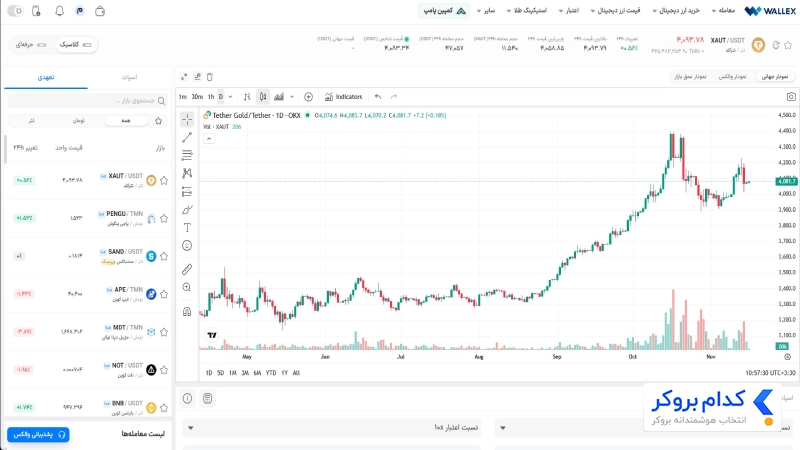Viewport: 800px width, 450px height.
Task: Click the mobile device icon in header
Action: (x=36, y=11)
